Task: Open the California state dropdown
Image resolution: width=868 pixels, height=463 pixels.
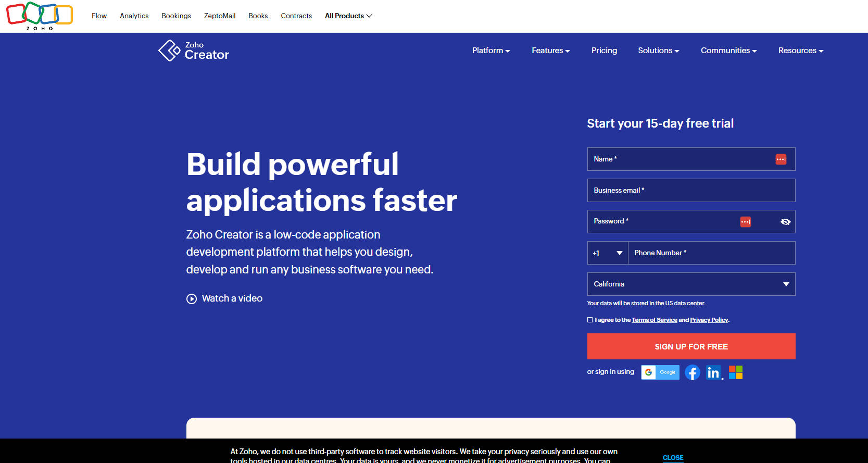Action: [691, 284]
